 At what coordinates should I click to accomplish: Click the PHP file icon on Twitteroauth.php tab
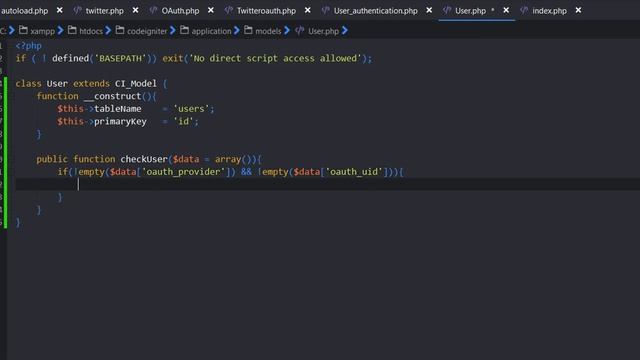click(x=229, y=10)
